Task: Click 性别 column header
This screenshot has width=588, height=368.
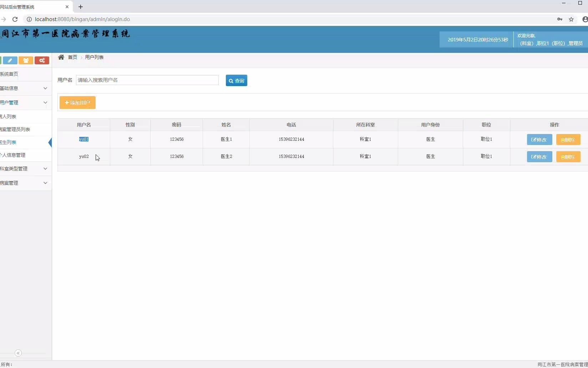Action: [130, 125]
